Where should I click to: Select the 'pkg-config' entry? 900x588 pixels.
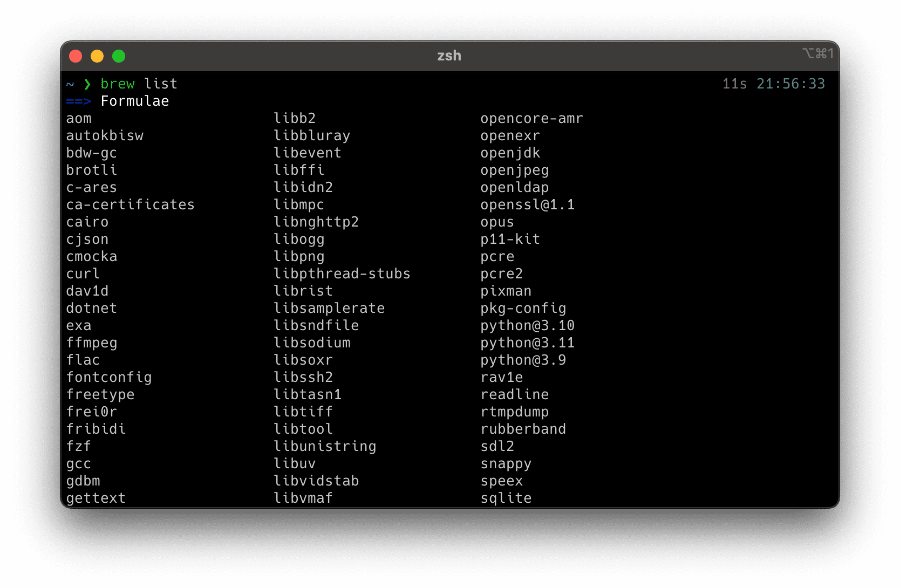pos(523,309)
